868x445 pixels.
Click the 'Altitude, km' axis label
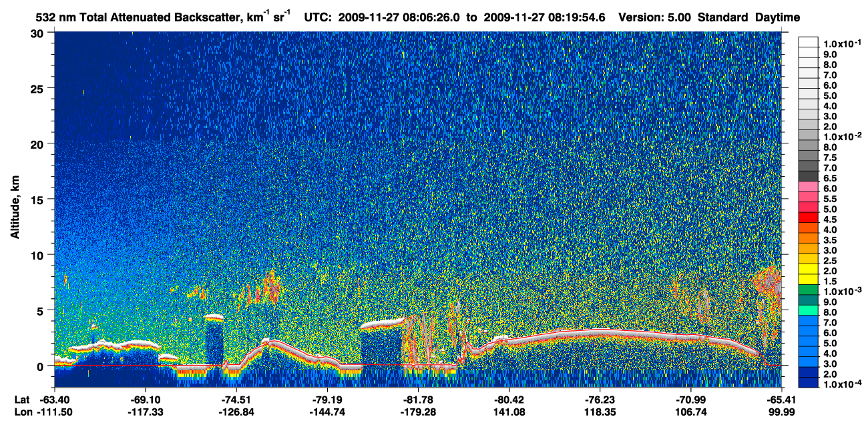pos(14,208)
